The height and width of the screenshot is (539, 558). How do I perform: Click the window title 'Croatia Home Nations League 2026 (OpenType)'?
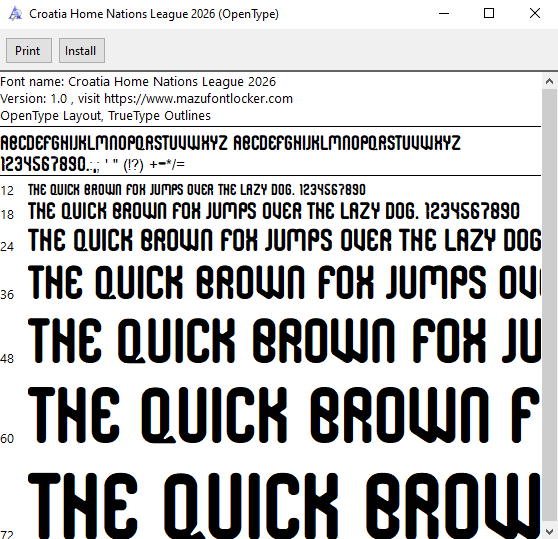[x=154, y=14]
